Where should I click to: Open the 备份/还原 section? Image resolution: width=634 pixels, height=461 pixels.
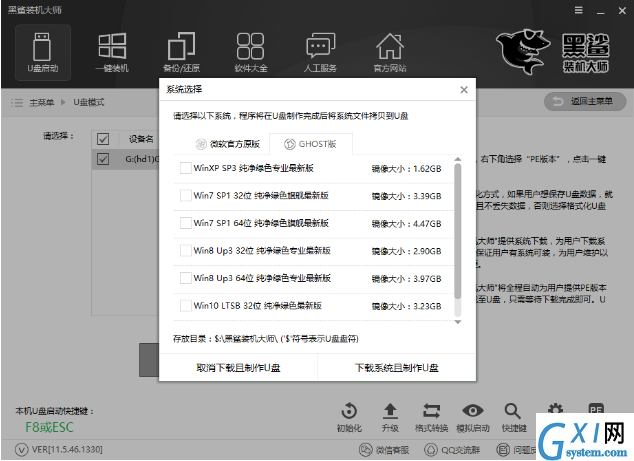181,53
